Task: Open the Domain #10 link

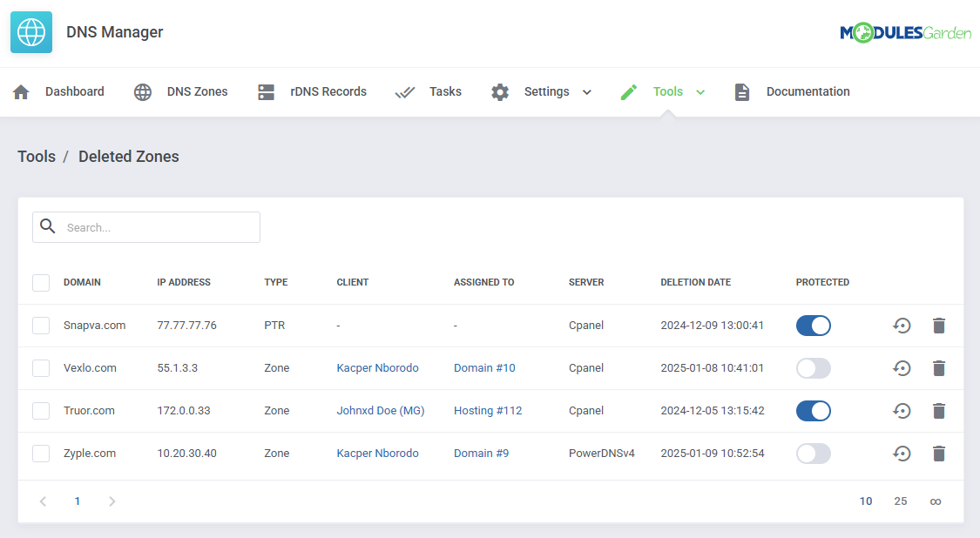Action: pyautogui.click(x=484, y=368)
